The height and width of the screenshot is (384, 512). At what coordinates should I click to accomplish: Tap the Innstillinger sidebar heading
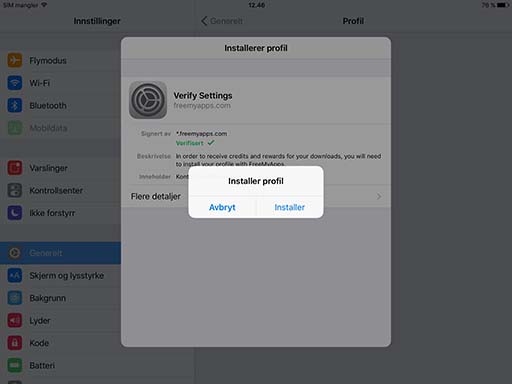tap(97, 21)
